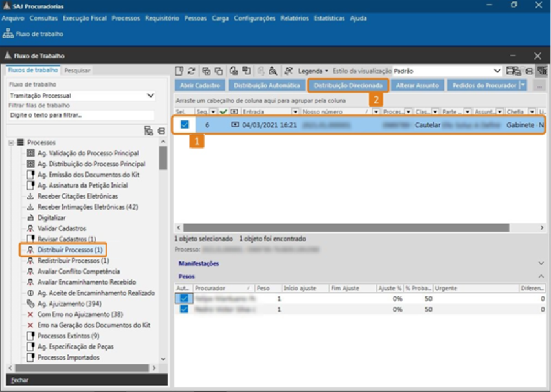Click the refresh icon in the grid toolbar
The width and height of the screenshot is (551, 392).
[x=192, y=71]
